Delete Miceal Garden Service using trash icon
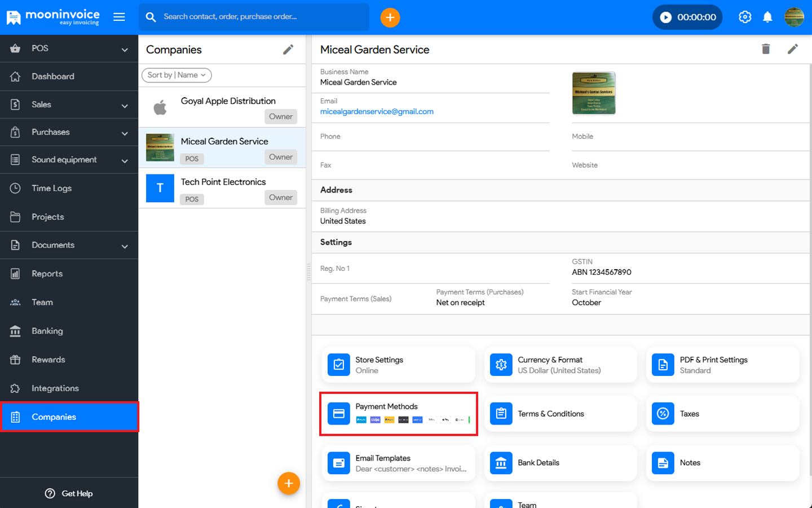 pyautogui.click(x=766, y=49)
